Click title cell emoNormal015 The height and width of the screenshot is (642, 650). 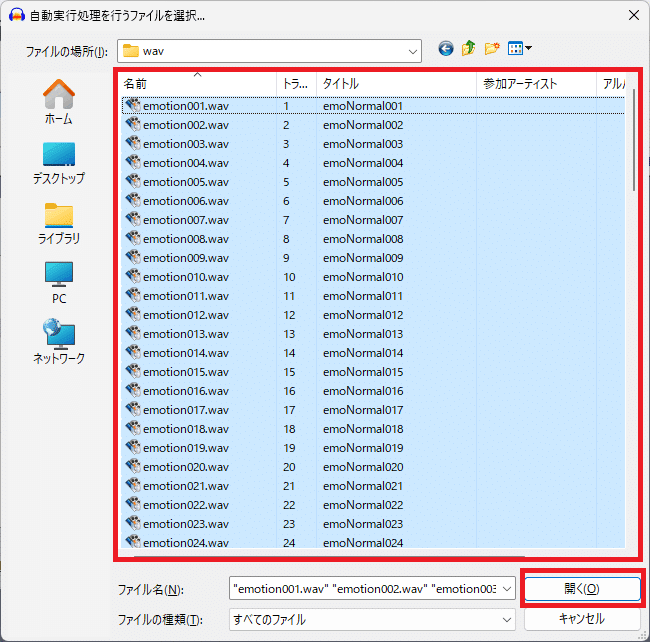click(363, 372)
